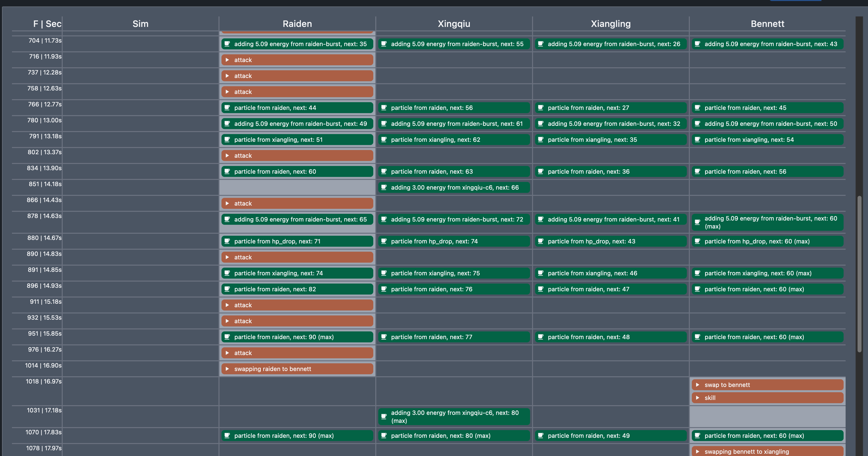
Task: Click cup icon on Xiangling particle from xiangling next: 35
Action: click(x=541, y=140)
